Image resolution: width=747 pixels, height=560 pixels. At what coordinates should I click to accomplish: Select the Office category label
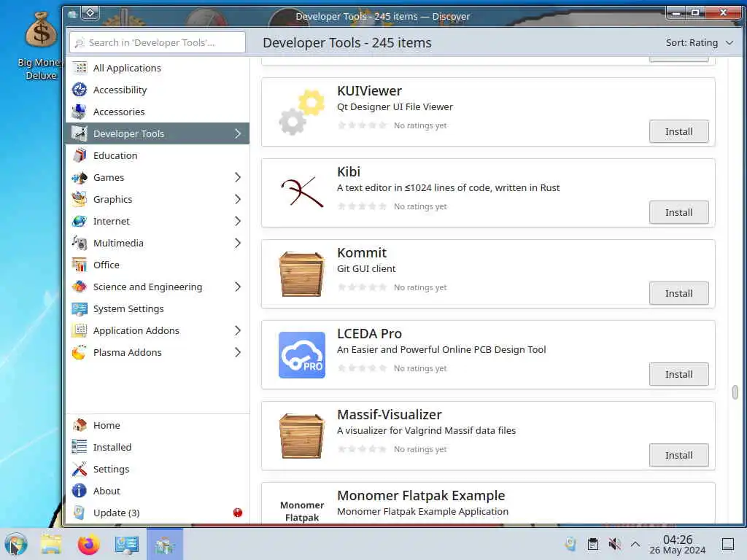click(x=107, y=265)
